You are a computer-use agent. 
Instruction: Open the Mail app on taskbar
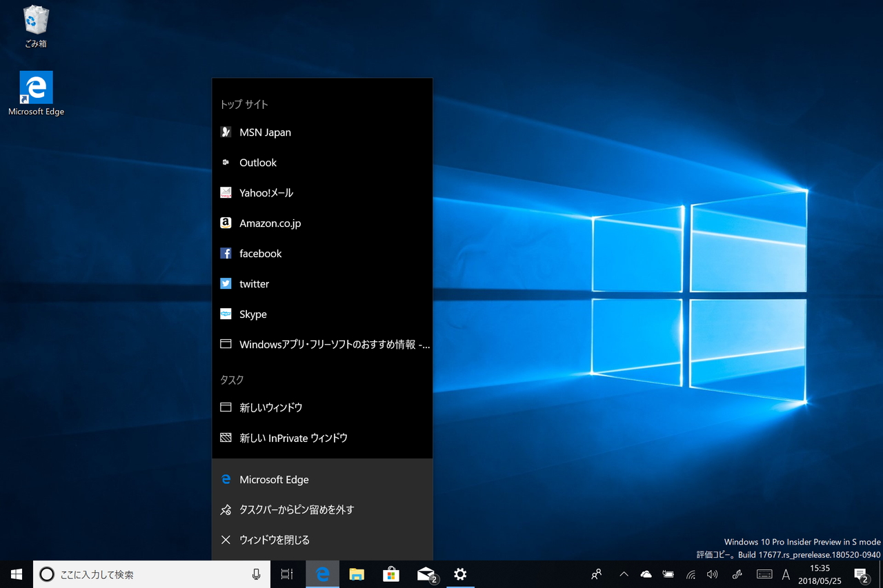click(x=426, y=574)
